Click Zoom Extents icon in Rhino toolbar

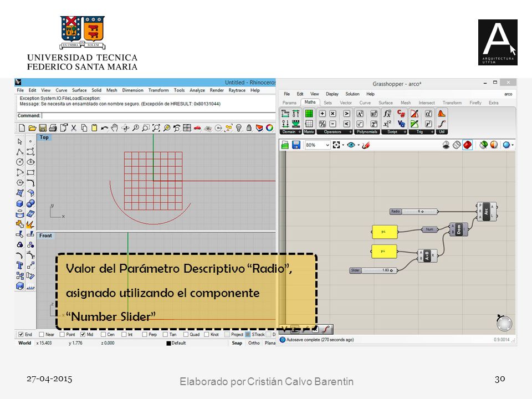156,128
